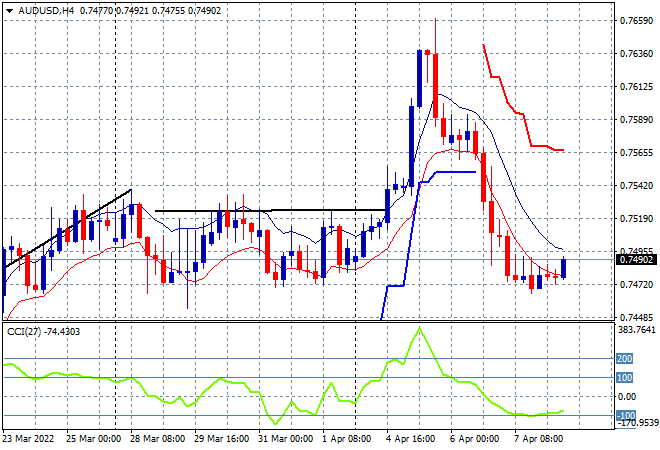Screen dimensions: 660x450
Task: Click the 0.76590 price scale label
Action: pyautogui.click(x=636, y=20)
